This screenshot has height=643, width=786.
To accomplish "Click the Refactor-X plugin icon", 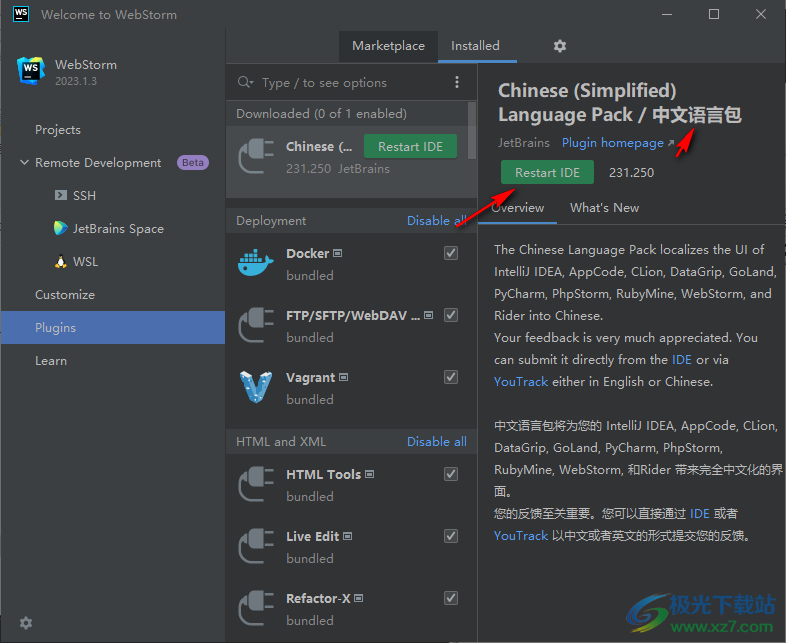I will coord(256,608).
